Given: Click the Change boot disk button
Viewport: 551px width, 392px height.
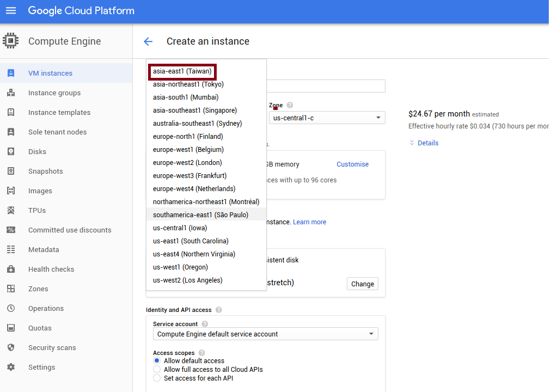Looking at the screenshot, I should point(362,284).
